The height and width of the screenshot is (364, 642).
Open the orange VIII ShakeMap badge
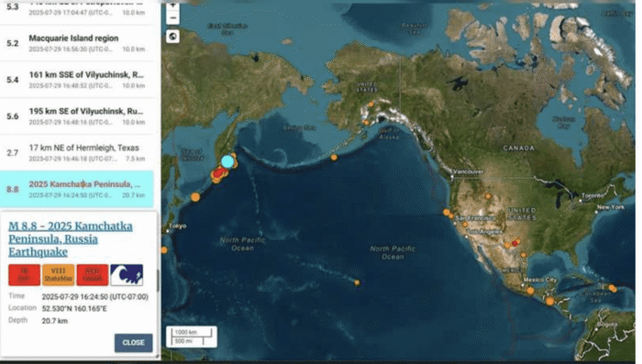pyautogui.click(x=59, y=275)
